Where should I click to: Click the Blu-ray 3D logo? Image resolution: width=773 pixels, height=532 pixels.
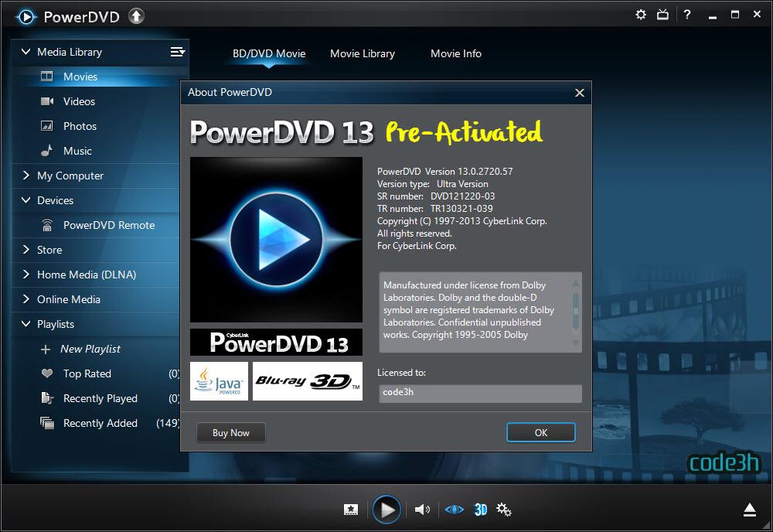(308, 381)
